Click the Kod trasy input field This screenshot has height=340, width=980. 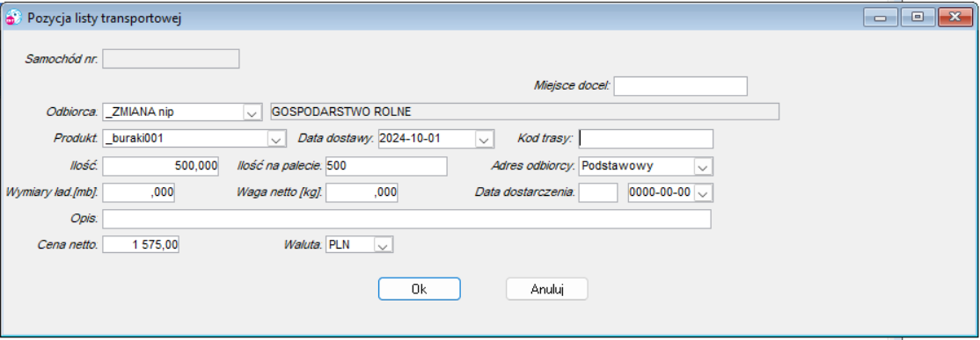(x=646, y=139)
